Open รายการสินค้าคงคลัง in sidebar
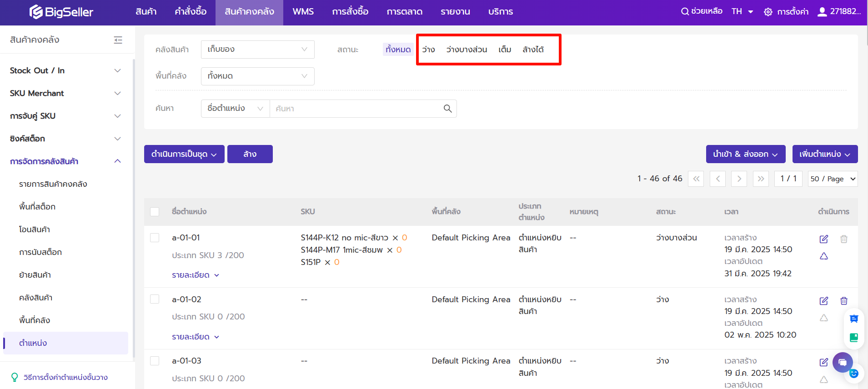868x389 pixels. point(53,184)
